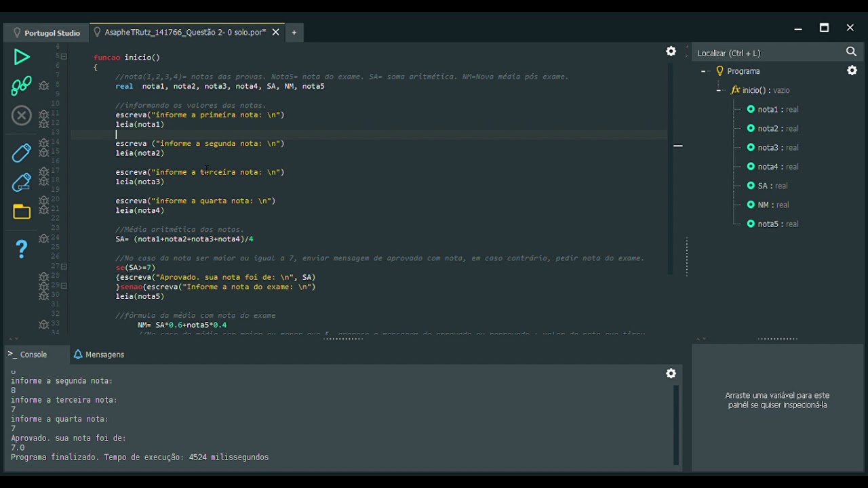Click the leia(nota1) line in the editor
Screen dimensions: 868x488
pyautogui.click(x=140, y=124)
